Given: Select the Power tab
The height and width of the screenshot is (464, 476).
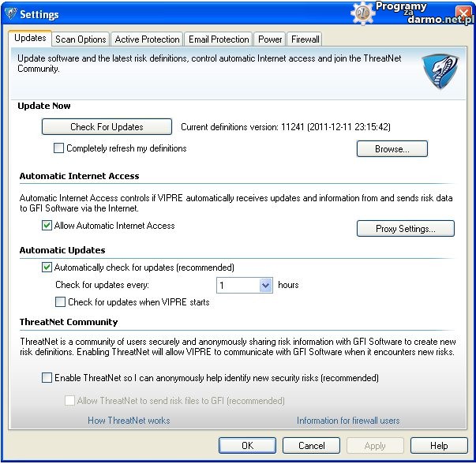Looking at the screenshot, I should [270, 39].
